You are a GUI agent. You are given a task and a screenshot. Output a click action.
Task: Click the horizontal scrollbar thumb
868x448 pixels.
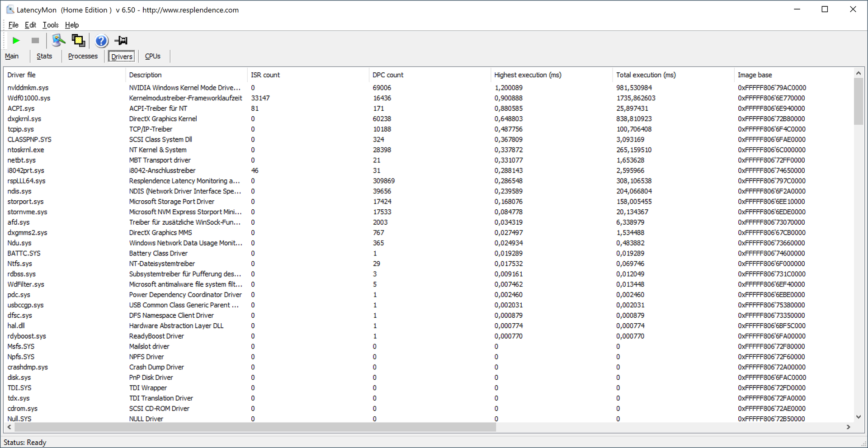[x=255, y=427]
